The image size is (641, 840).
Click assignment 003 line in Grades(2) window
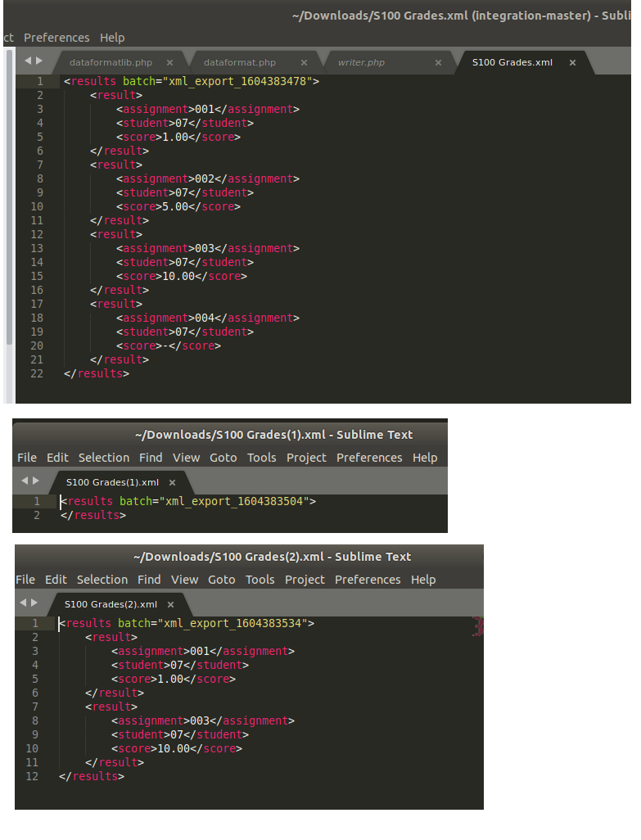[203, 721]
